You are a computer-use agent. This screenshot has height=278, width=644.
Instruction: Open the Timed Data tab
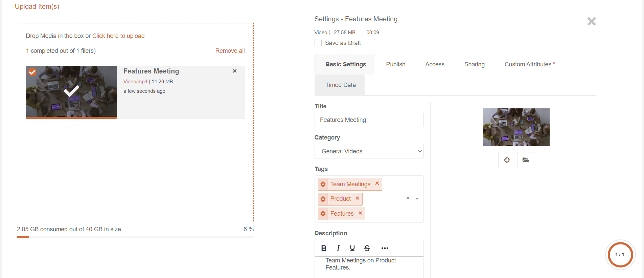click(x=340, y=85)
